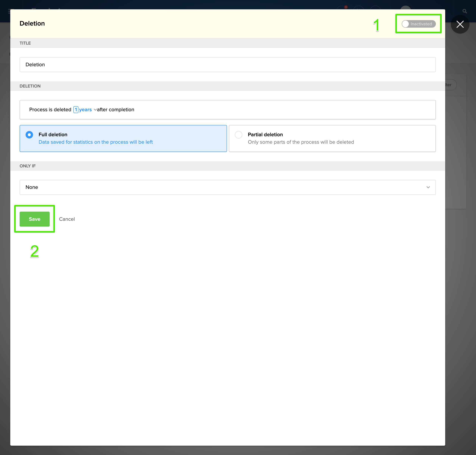Click the search magnifier icon
This screenshot has width=476, height=455.
point(464,11)
